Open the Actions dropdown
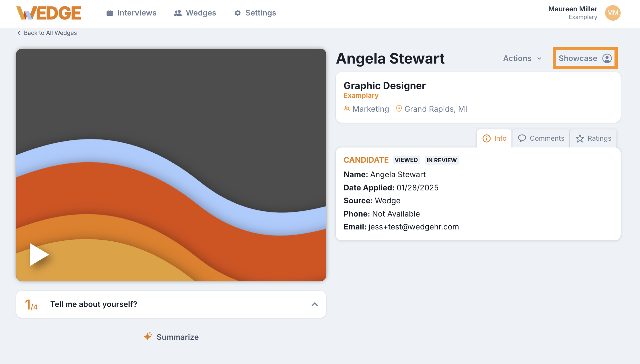640x364 pixels. pyautogui.click(x=522, y=58)
